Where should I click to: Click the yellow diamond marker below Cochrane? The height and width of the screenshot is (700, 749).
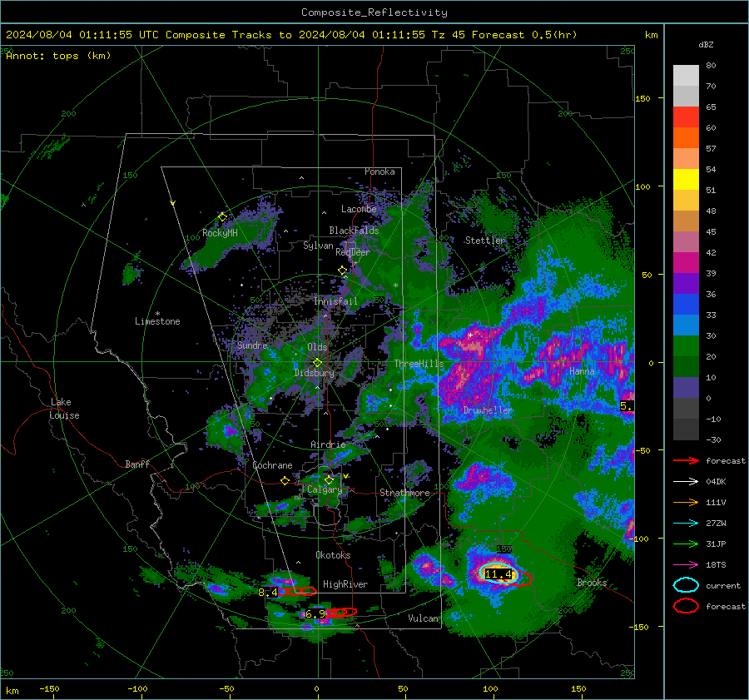tap(285, 480)
